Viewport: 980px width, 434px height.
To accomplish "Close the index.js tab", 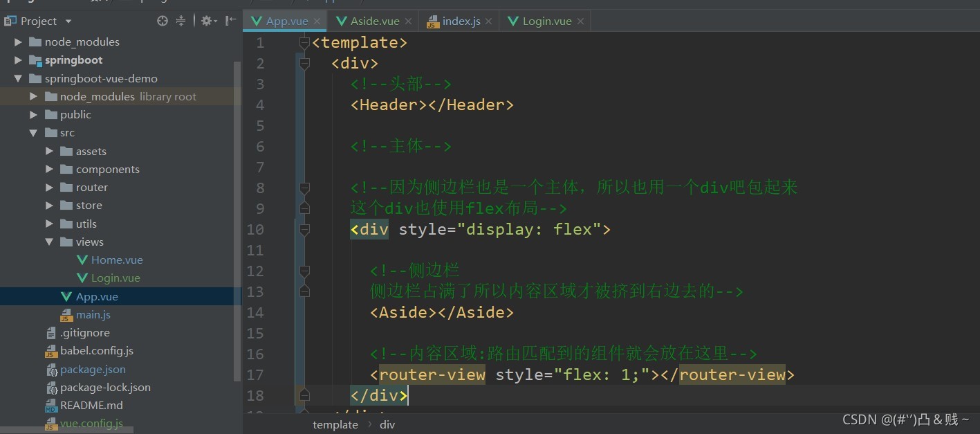I will (x=489, y=21).
